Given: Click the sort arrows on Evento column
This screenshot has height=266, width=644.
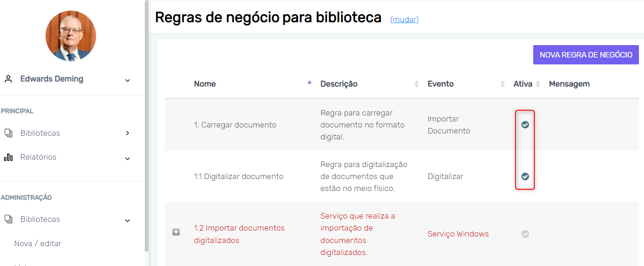Looking at the screenshot, I should coord(502,84).
